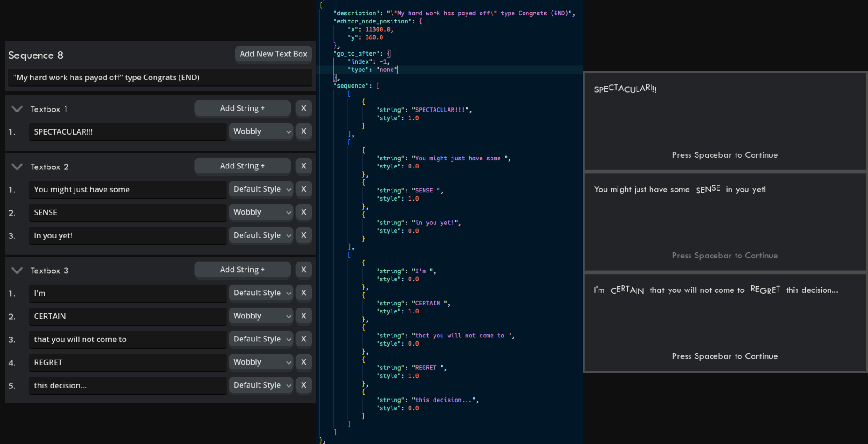Open style dropdown for 'in you yet!'
Image resolution: width=868 pixels, height=444 pixels.
(x=261, y=235)
